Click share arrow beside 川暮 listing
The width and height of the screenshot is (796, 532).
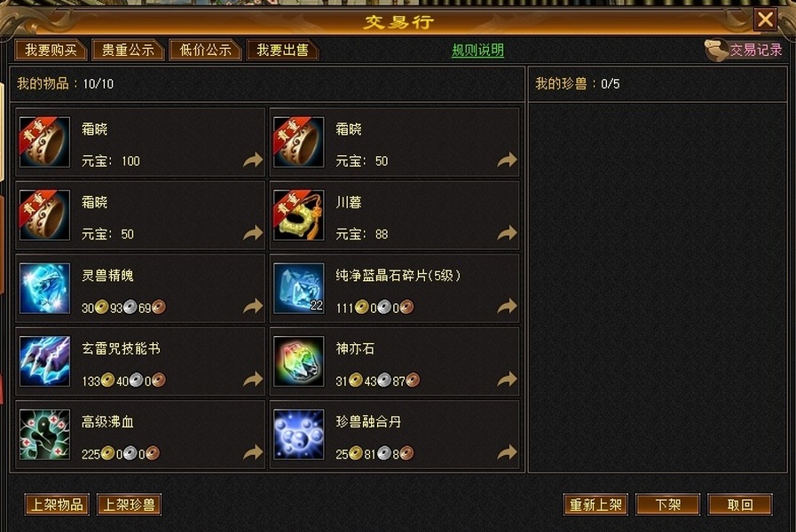(x=507, y=233)
